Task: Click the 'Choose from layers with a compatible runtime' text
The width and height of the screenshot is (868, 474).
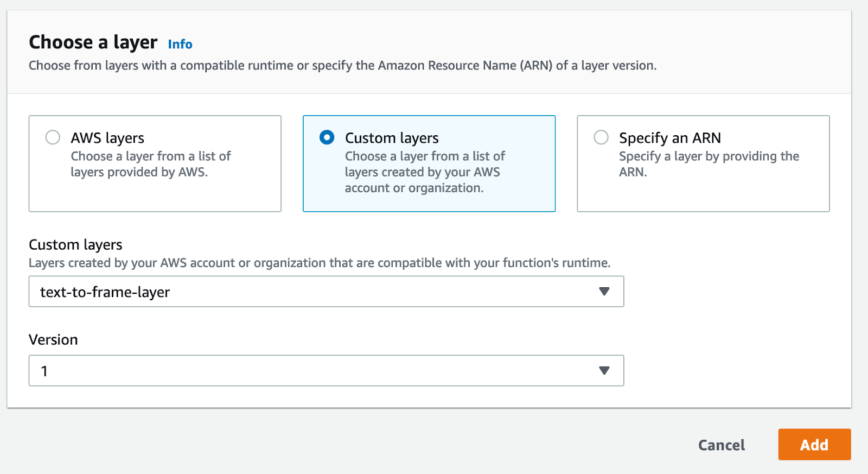Action: tap(342, 66)
